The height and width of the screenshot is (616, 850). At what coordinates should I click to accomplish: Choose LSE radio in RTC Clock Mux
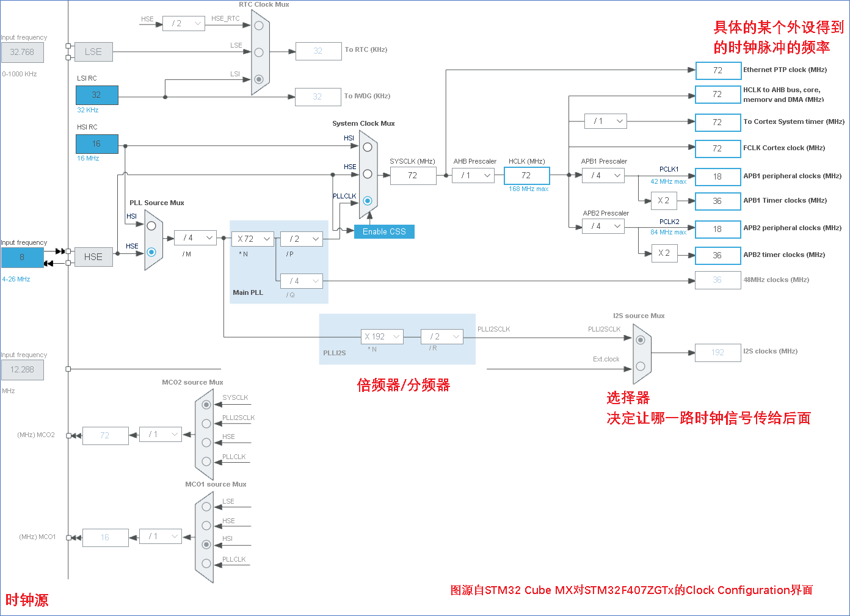point(259,53)
